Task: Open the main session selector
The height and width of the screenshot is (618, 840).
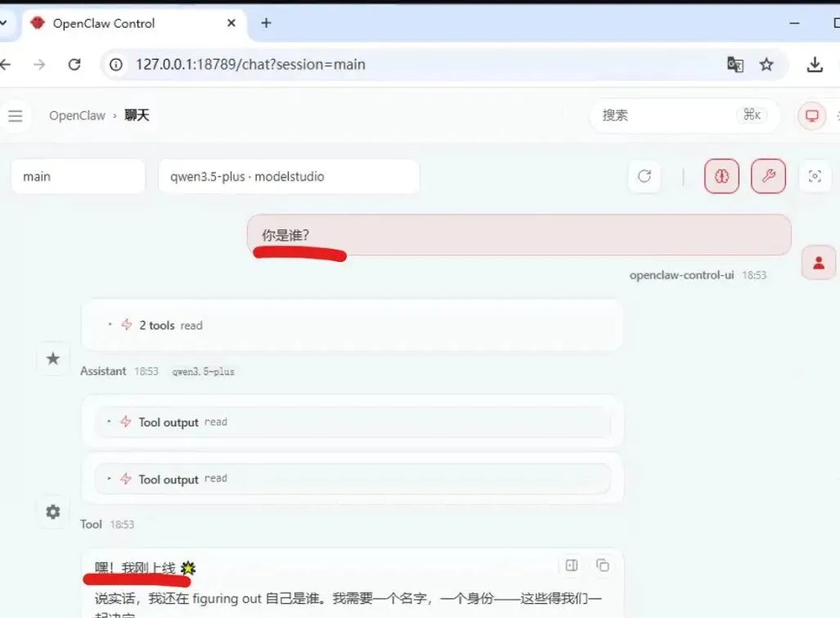Action: (79, 176)
